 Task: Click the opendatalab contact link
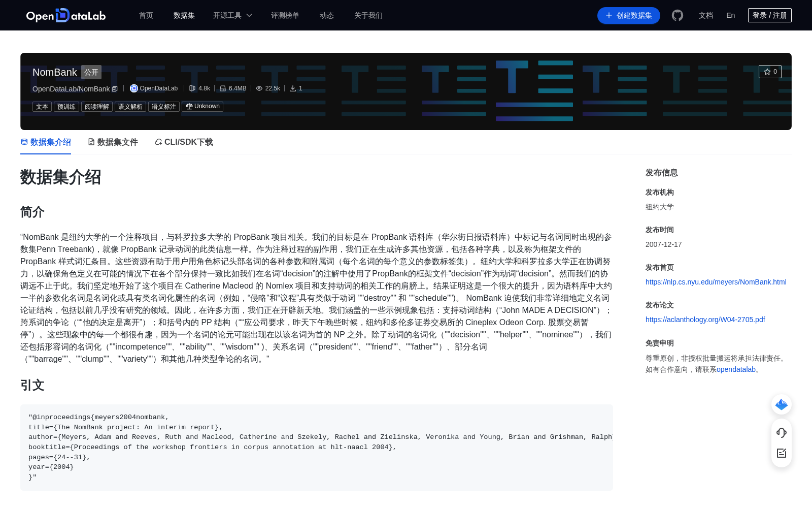point(736,369)
